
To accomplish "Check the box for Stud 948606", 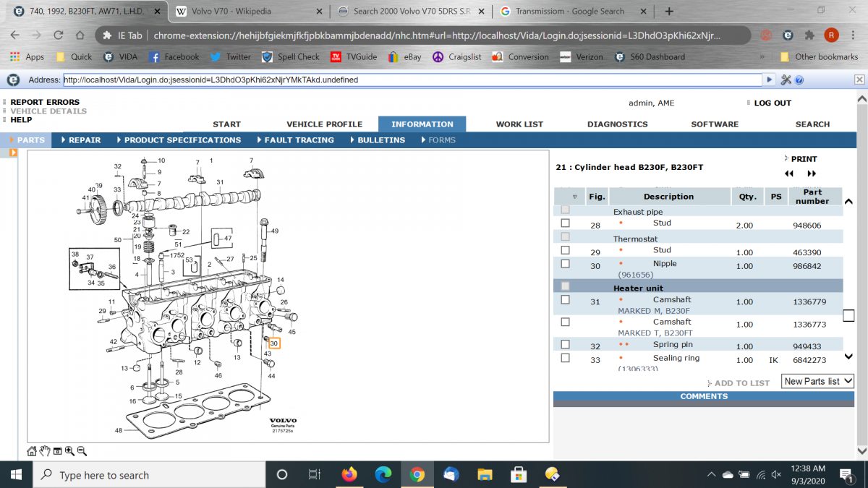I will click(x=566, y=223).
